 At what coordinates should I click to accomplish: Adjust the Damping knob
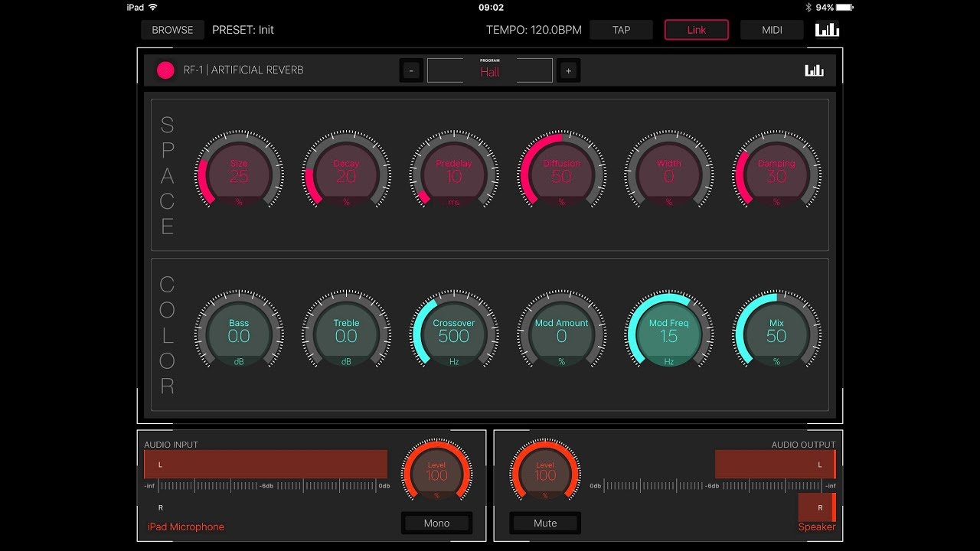click(776, 175)
